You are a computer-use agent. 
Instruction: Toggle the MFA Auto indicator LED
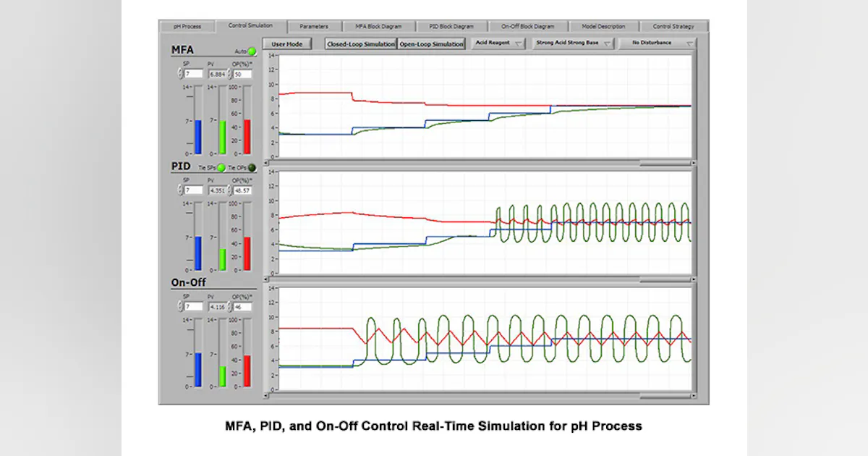tap(252, 51)
